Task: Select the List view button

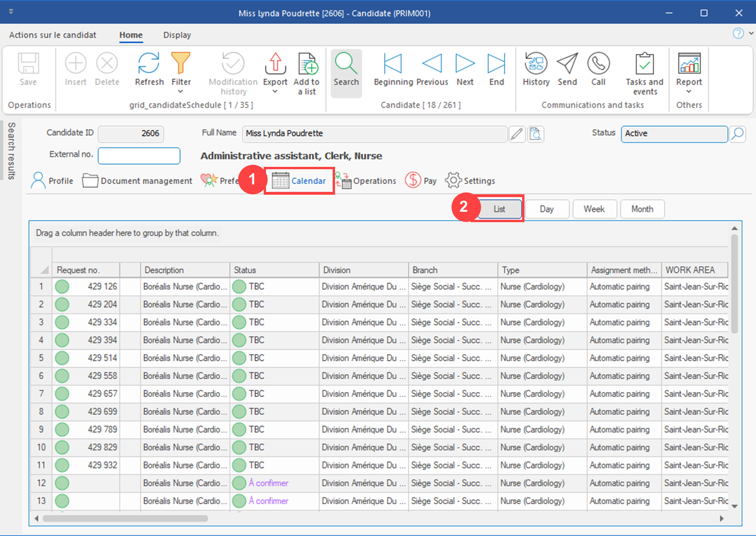Action: click(499, 209)
